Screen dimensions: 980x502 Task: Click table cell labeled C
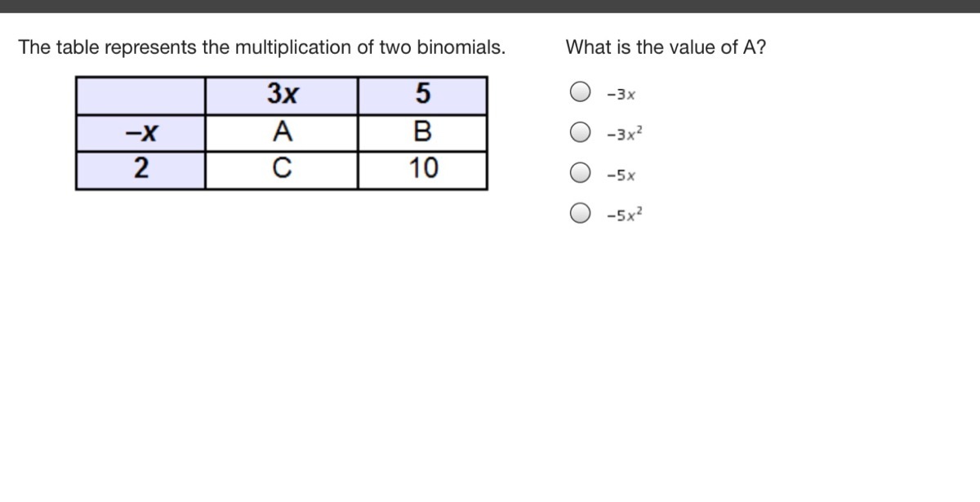pyautogui.click(x=282, y=170)
